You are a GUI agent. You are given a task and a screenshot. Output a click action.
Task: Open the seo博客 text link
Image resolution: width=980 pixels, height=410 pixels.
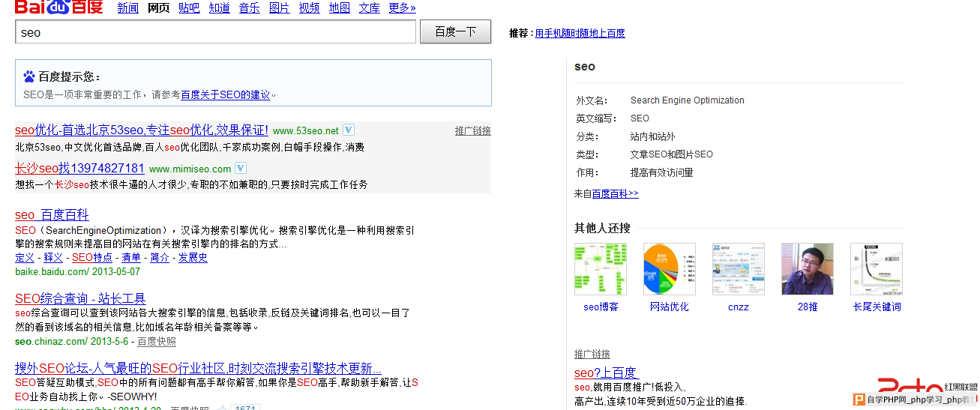pos(601,307)
